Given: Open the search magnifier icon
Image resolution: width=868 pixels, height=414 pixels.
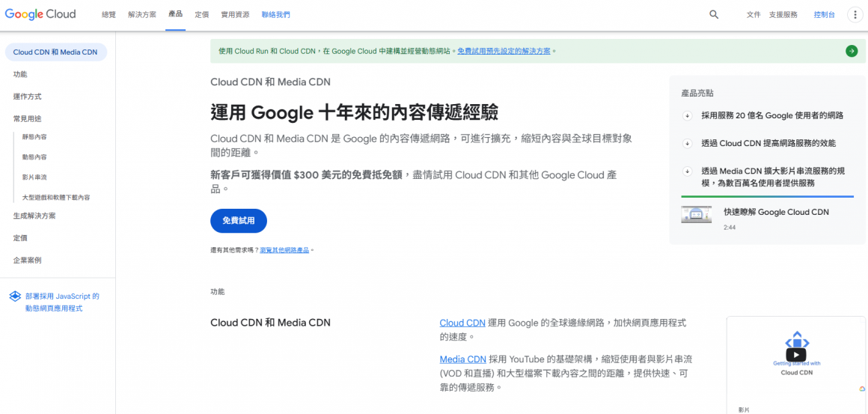Looking at the screenshot, I should 714,14.
